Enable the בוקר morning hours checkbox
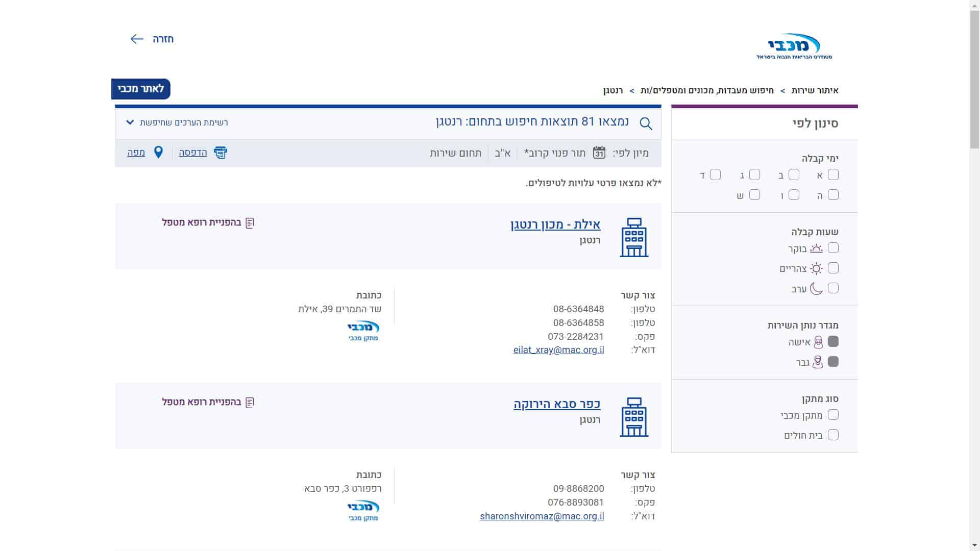Screen dimensions: 980x551 point(833,248)
